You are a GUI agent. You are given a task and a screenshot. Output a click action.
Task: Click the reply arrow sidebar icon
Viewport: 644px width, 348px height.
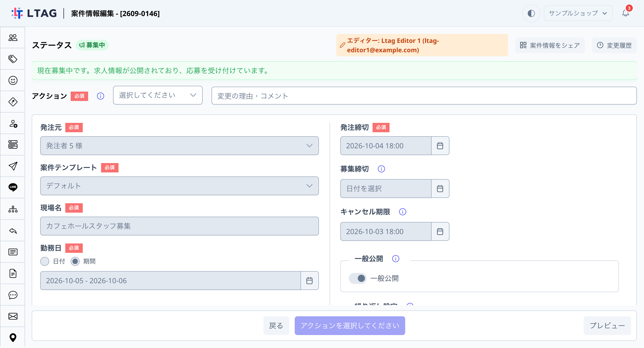pyautogui.click(x=13, y=231)
